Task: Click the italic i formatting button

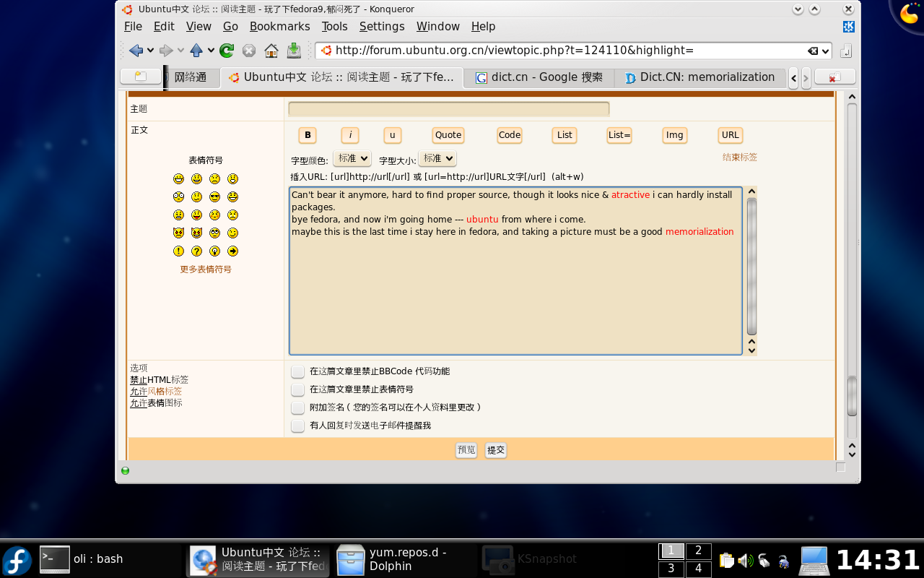Action: 350,135
